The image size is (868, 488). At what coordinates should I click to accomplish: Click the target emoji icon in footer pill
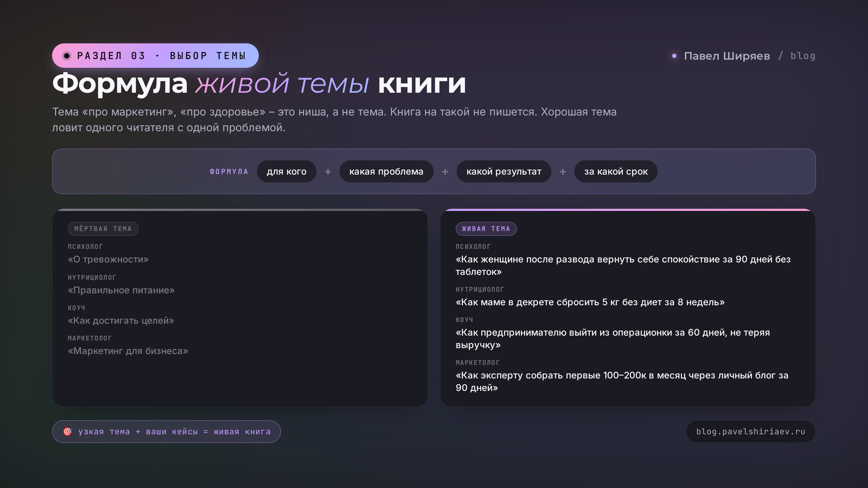click(67, 431)
